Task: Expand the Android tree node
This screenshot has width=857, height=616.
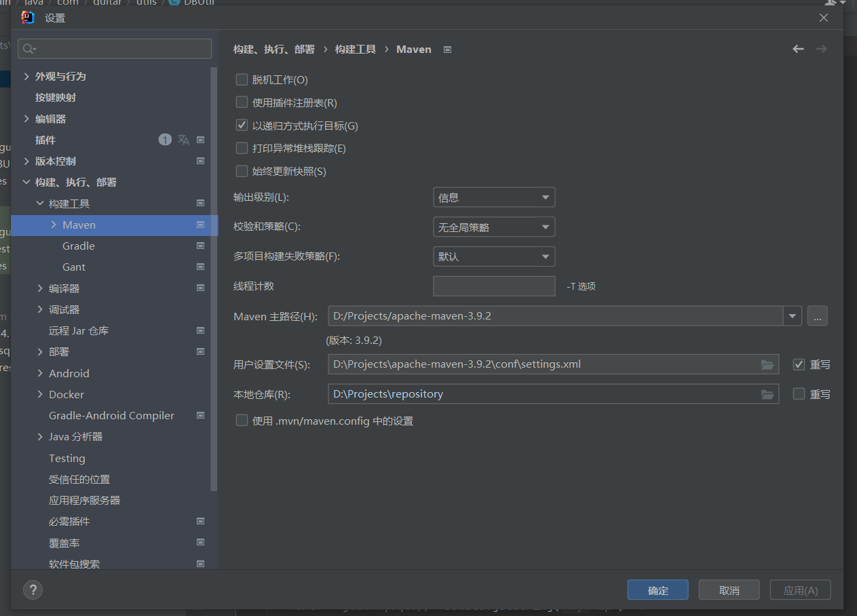Action: 40,373
